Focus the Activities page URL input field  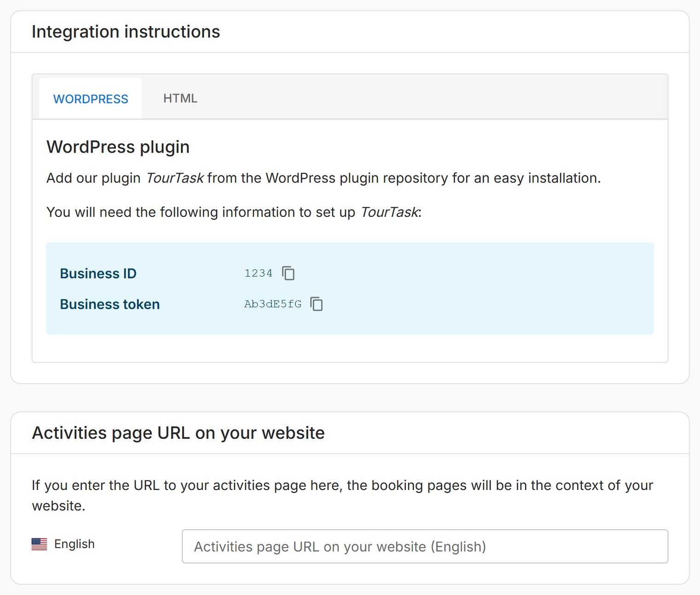[x=425, y=546]
